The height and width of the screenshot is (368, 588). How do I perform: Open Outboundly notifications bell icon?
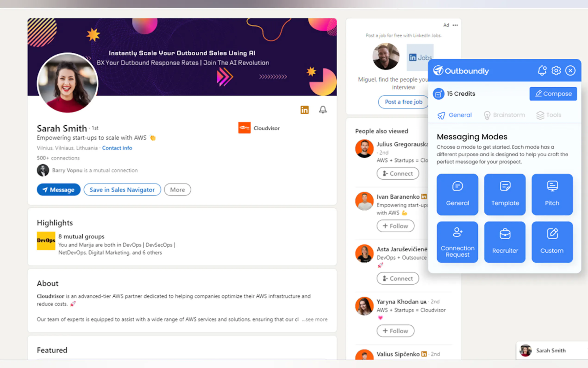[542, 71]
